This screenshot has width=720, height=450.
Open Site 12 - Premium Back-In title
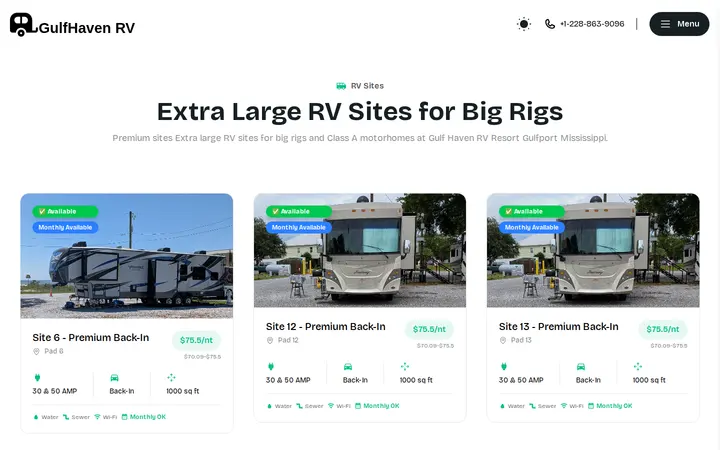(x=326, y=326)
